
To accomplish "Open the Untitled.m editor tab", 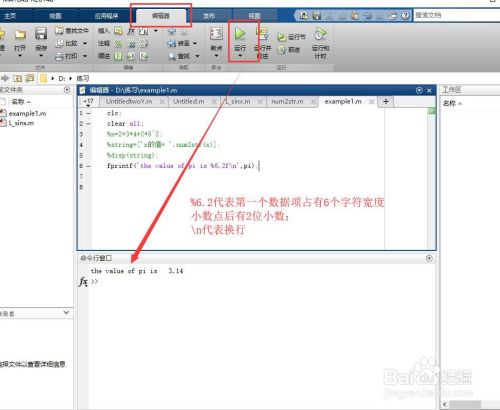I will click(x=189, y=101).
